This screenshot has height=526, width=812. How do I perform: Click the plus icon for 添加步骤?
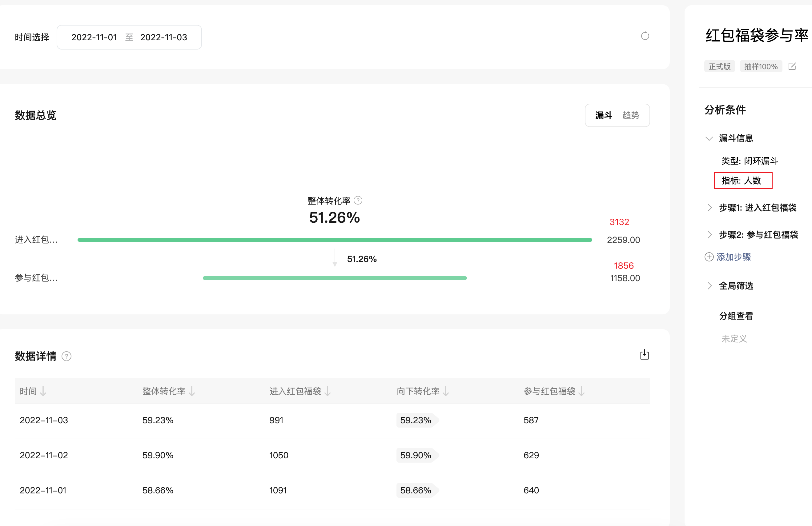click(709, 257)
